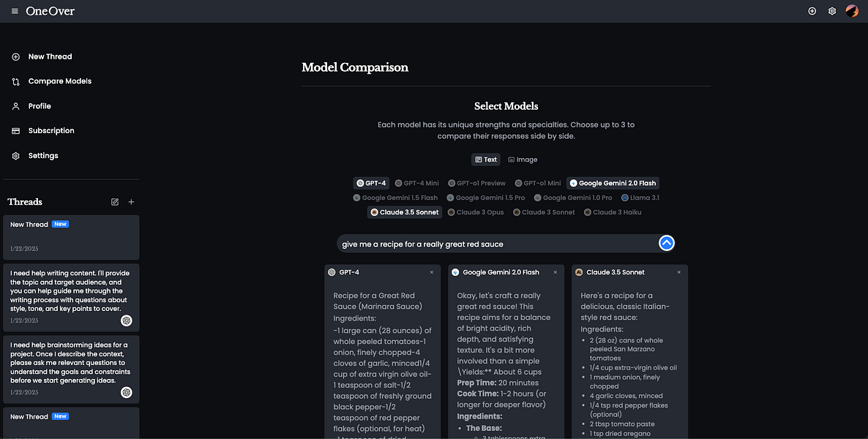
Task: Switch to the Text mode tab
Action: [x=486, y=160]
